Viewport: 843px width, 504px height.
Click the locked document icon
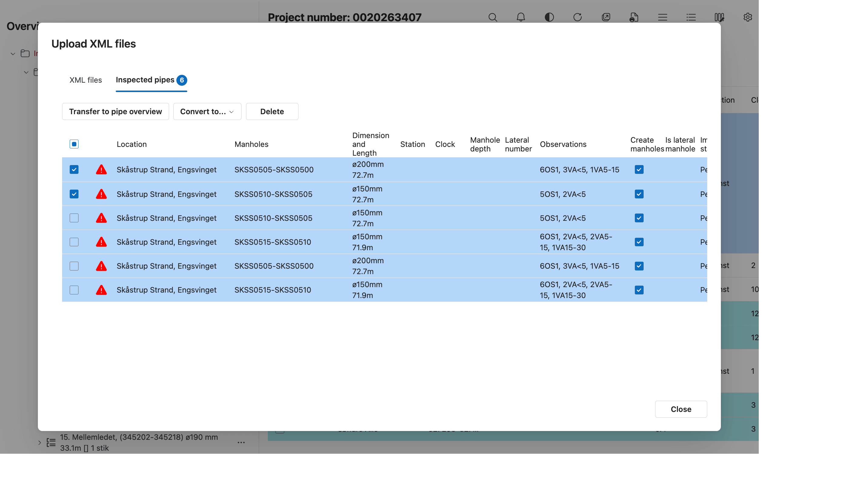coord(634,17)
